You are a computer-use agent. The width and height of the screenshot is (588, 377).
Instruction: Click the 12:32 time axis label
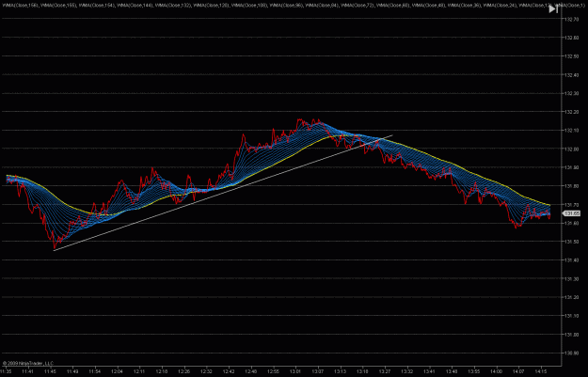tap(206, 371)
